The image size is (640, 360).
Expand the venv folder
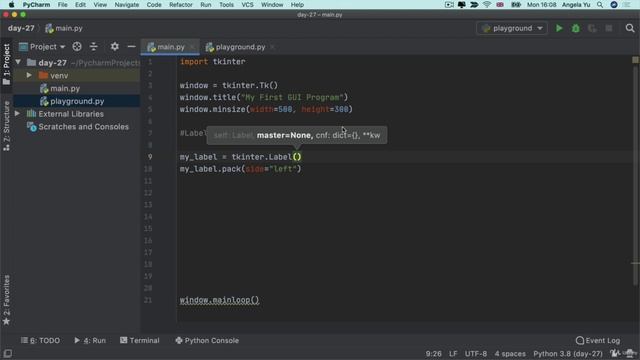29,76
